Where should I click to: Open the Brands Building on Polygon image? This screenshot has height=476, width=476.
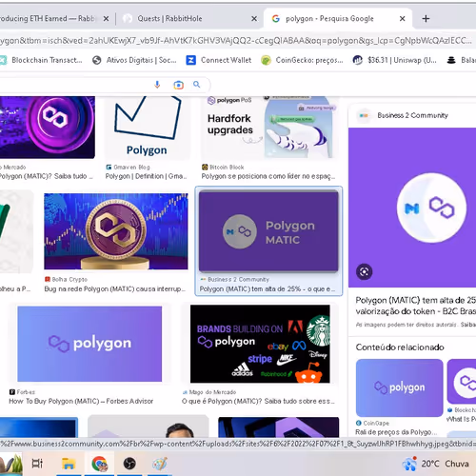(x=260, y=344)
